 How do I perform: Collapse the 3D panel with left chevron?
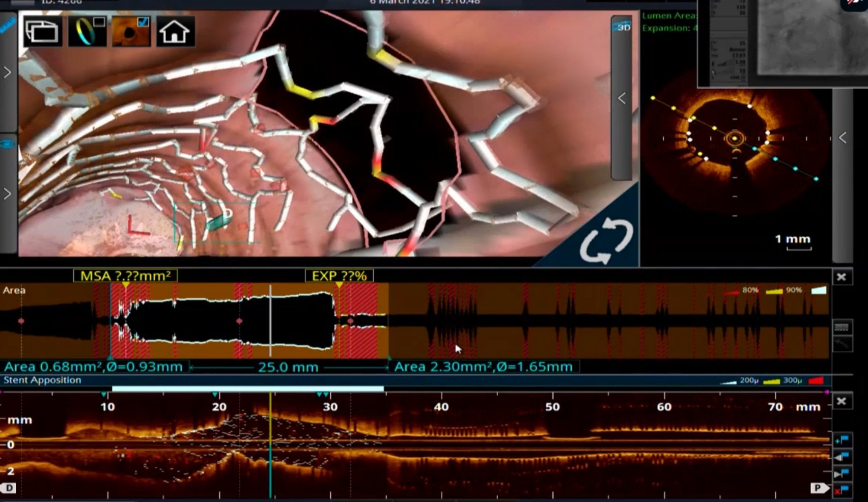(x=622, y=98)
